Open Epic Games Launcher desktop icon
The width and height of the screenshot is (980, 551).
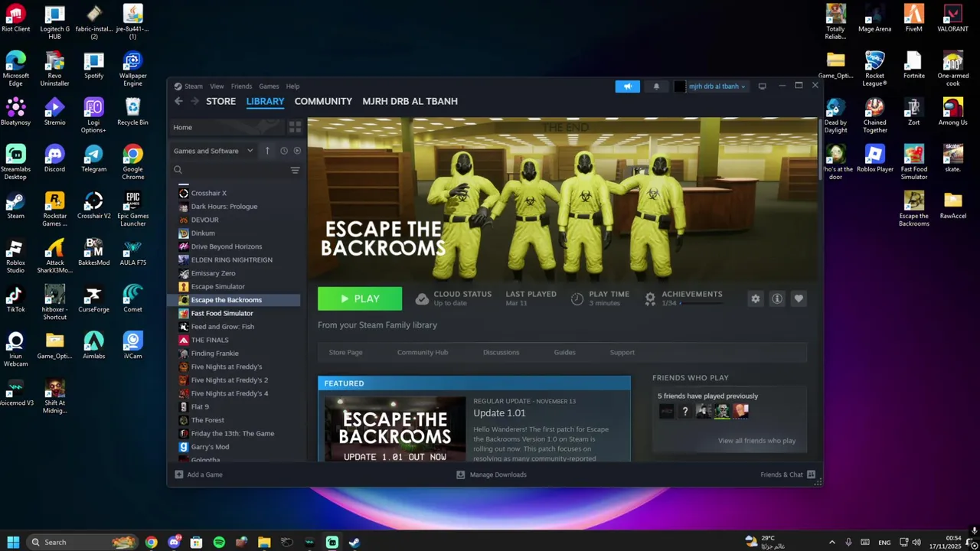pos(132,209)
